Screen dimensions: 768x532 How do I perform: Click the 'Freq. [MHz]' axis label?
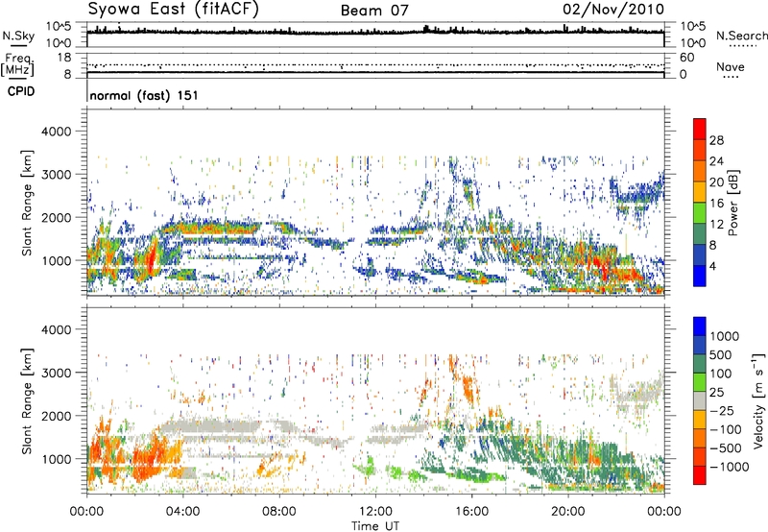[x=17, y=65]
